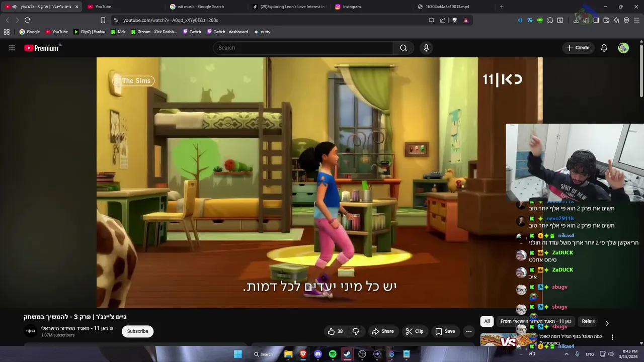Open the ClipQ | Yanivu bookmark
Viewport: 644px width, 362px height.
click(x=90, y=32)
